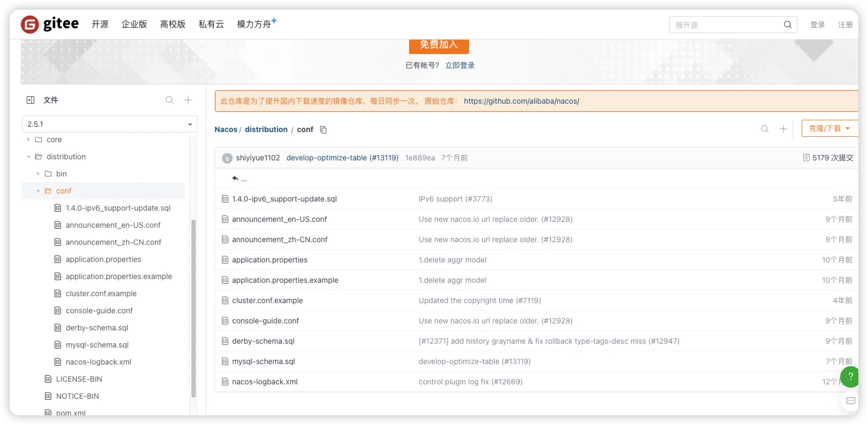
Task: Click file icon of derby-schema.sql in table
Action: pyautogui.click(x=225, y=341)
